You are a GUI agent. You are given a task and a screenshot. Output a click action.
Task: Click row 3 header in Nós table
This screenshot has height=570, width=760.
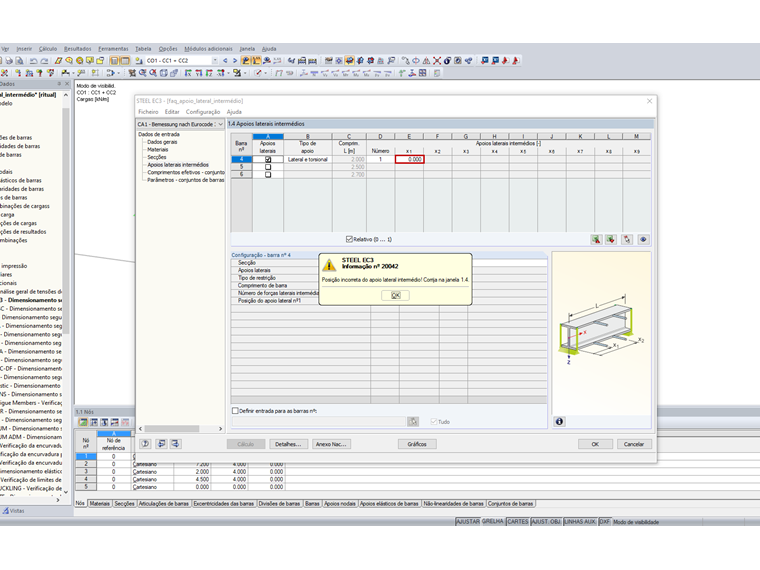(86, 472)
